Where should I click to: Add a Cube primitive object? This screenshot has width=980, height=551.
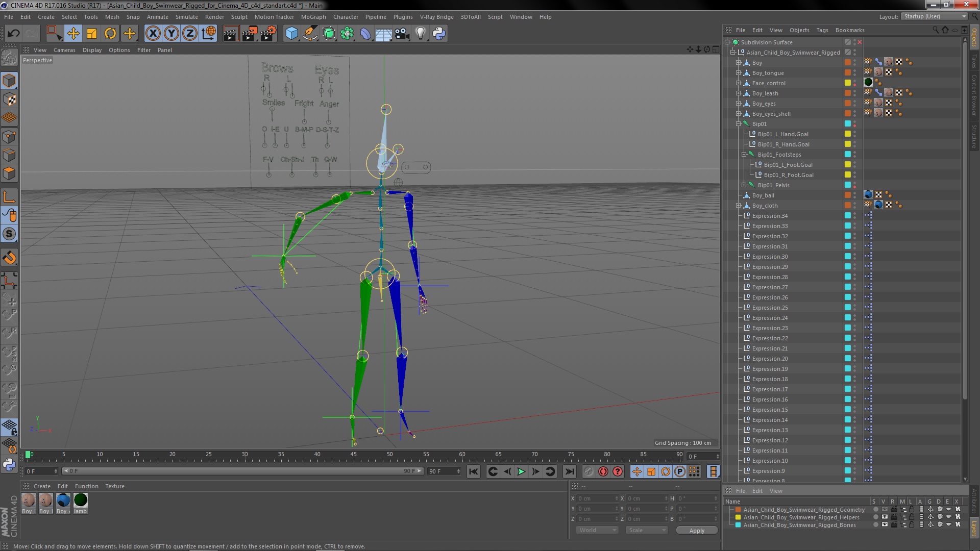click(x=291, y=34)
